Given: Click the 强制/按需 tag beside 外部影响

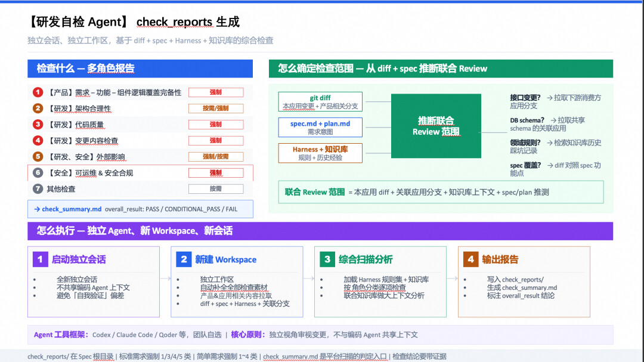Looking at the screenshot, I should pyautogui.click(x=216, y=157).
